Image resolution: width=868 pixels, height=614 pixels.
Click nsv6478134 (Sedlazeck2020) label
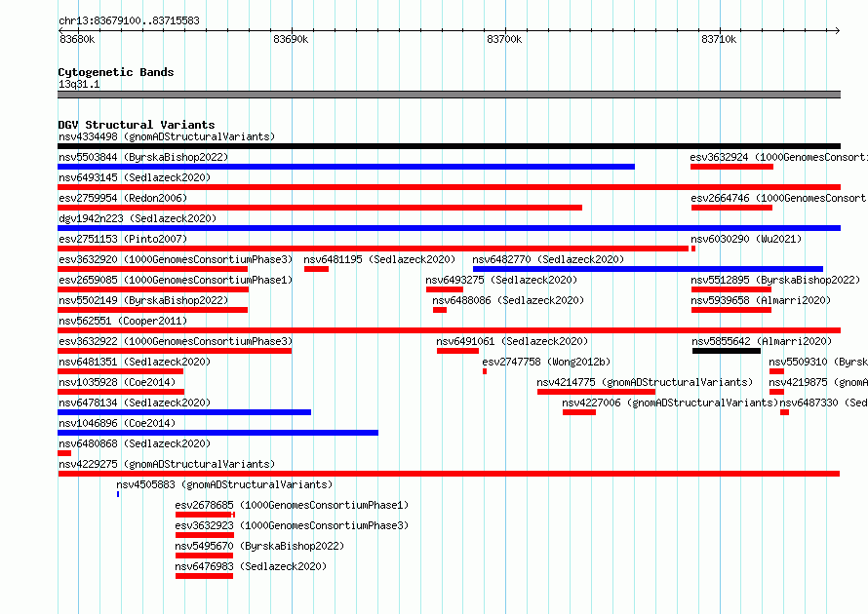pos(135,403)
